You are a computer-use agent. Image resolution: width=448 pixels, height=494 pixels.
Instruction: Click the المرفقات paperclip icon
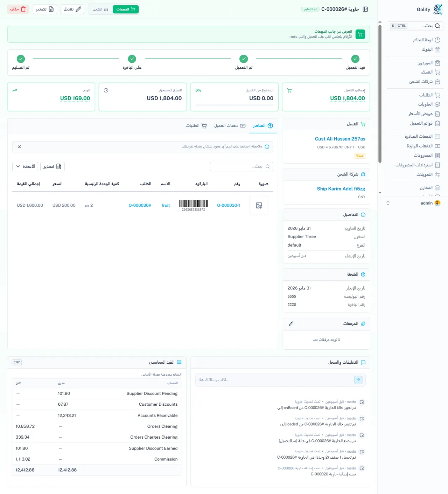tap(363, 324)
